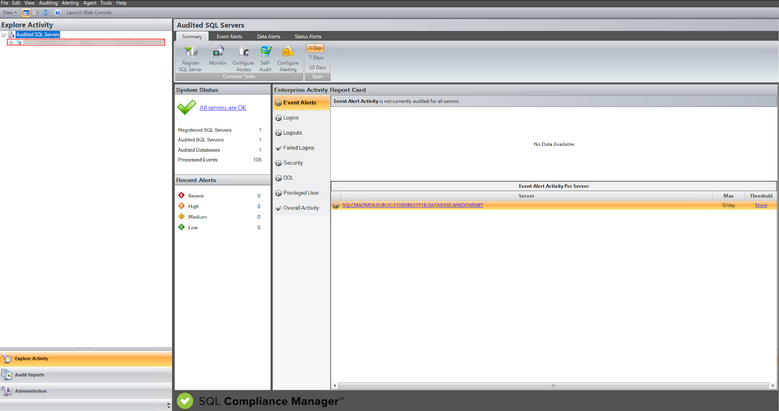Open Audit Reports navigation pane
Screen dimensions: 779x411
tap(86, 375)
